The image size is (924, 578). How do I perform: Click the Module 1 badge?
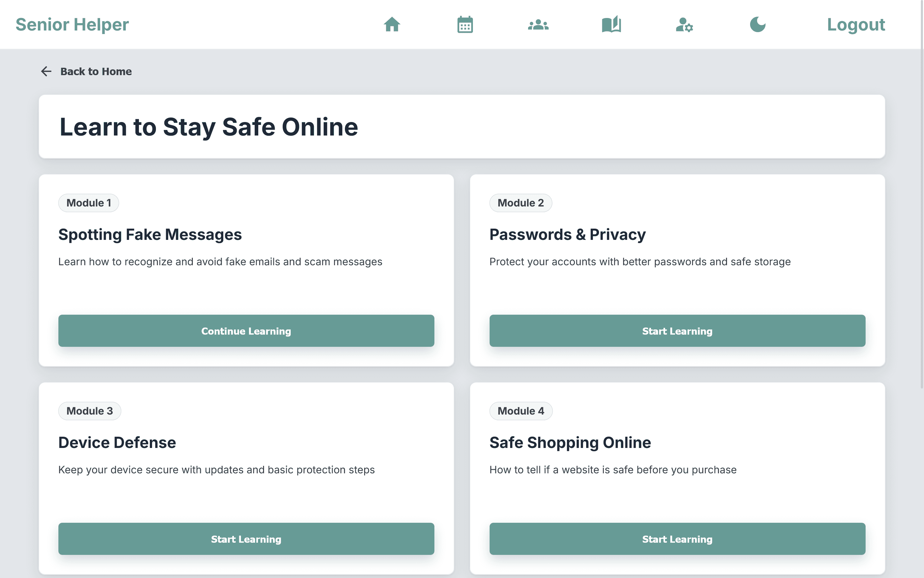[89, 203]
